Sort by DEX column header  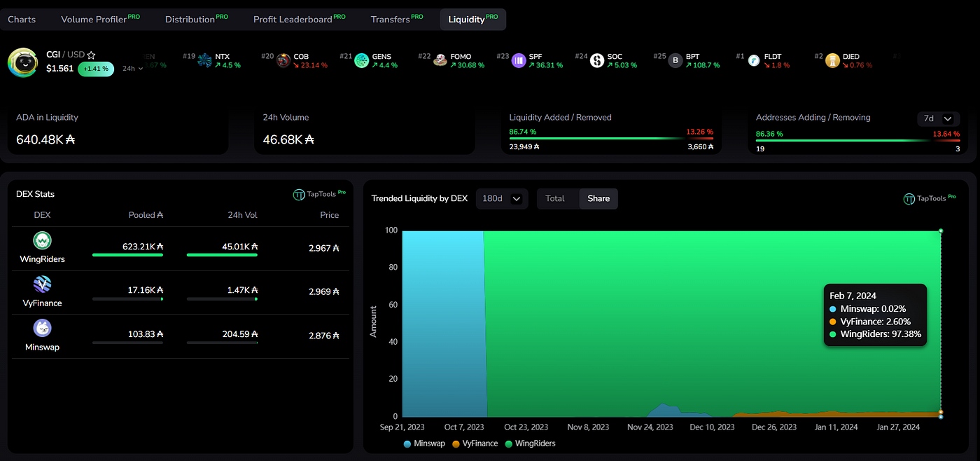point(42,215)
